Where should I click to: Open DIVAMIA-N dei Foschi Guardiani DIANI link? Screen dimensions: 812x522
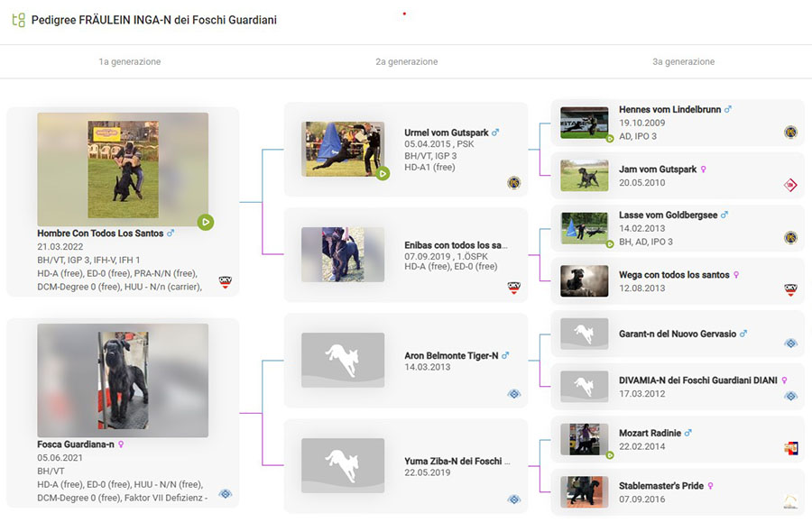[698, 380]
